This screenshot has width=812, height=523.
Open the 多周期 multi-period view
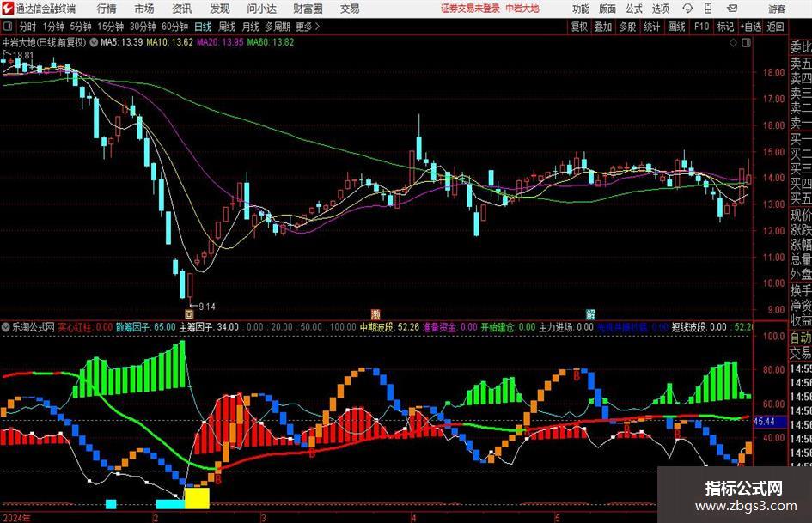(278, 27)
